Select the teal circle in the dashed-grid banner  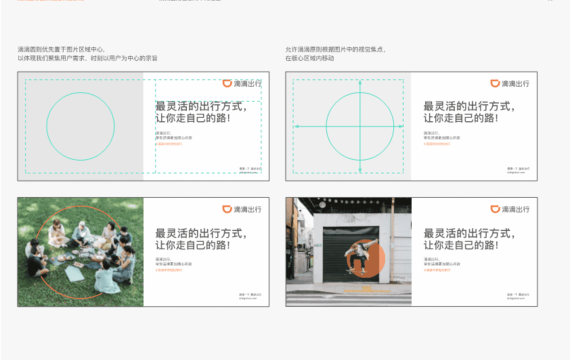[81, 126]
